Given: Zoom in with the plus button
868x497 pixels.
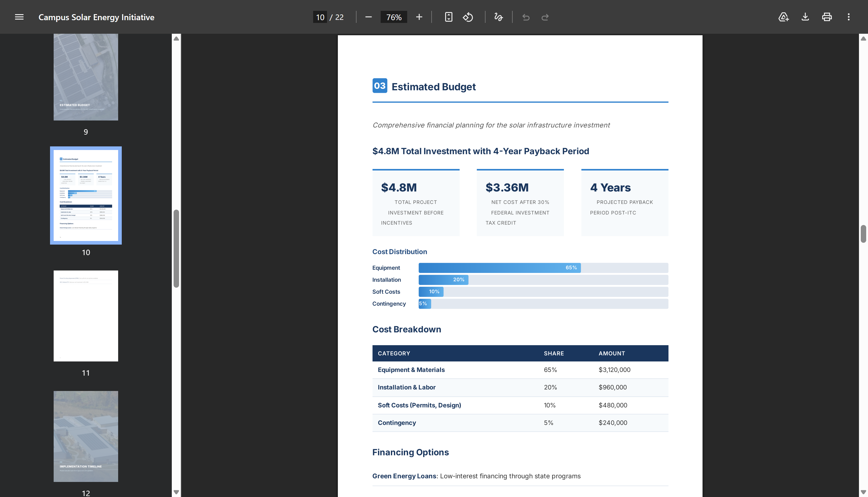Looking at the screenshot, I should tap(419, 17).
